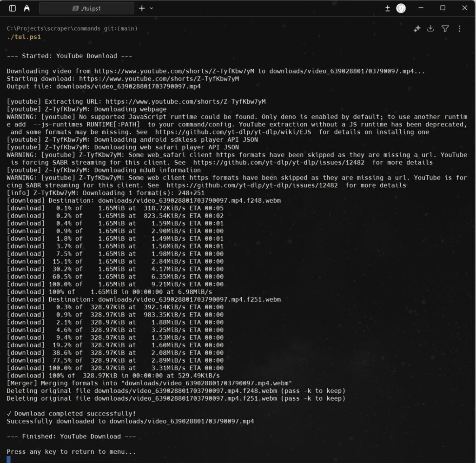Open the block's three-dot more menu

[x=459, y=29]
